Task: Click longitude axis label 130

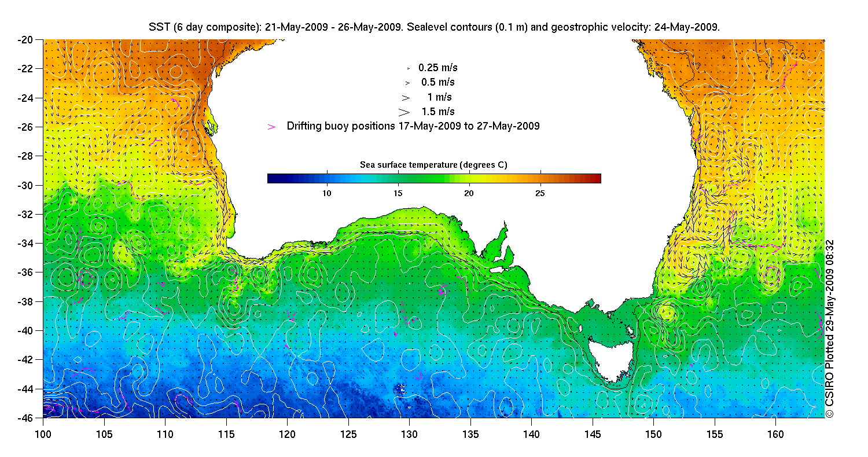Action: (x=409, y=433)
